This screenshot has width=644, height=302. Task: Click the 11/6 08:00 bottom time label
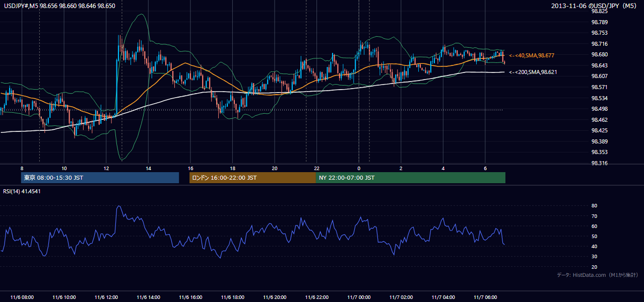click(x=22, y=297)
